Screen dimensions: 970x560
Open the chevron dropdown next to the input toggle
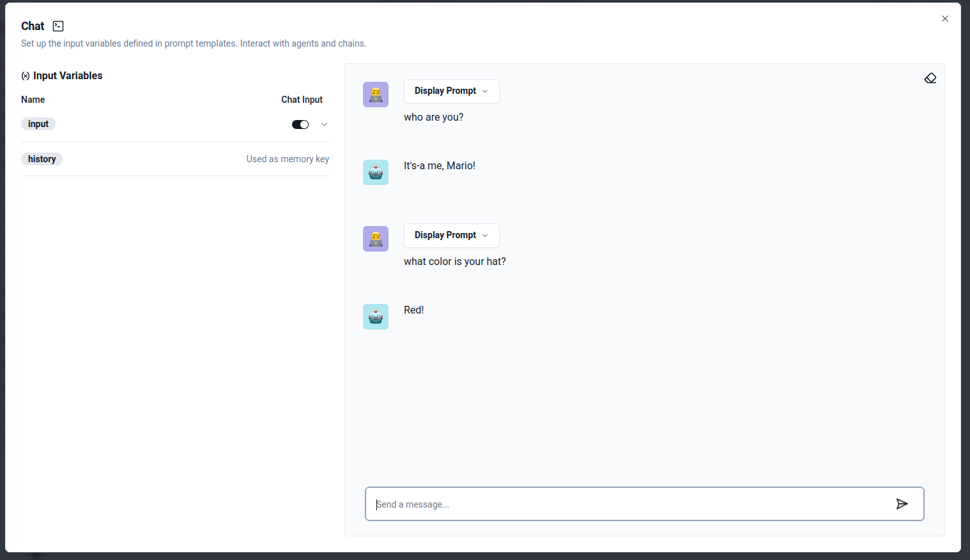click(324, 124)
